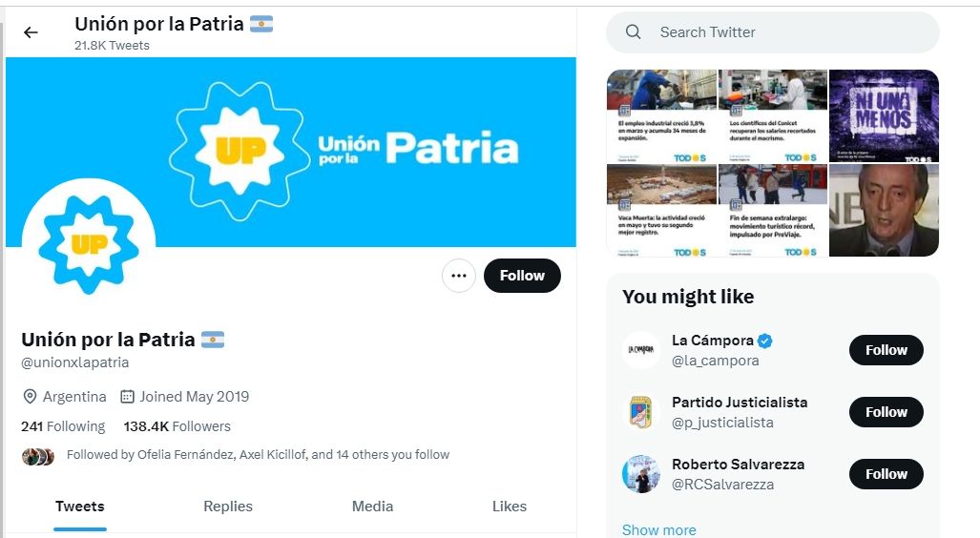Switch to the Replies tab
The height and width of the screenshot is (538, 980).
(228, 507)
